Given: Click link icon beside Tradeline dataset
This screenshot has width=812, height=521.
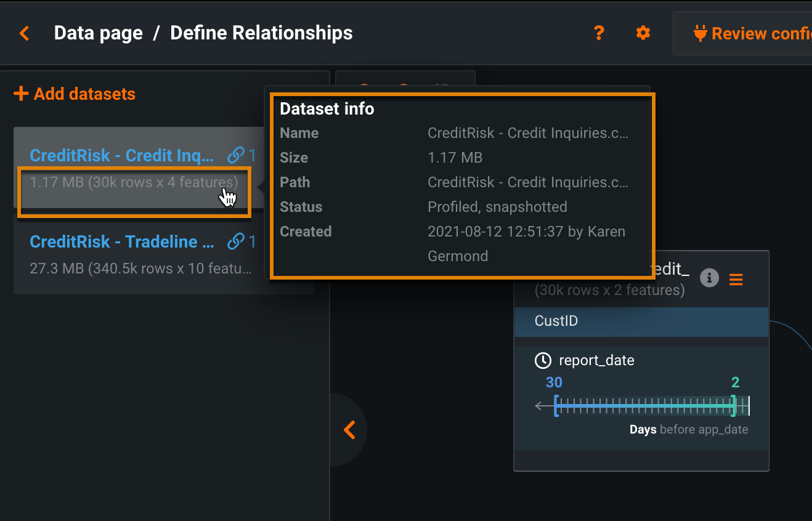Looking at the screenshot, I should tap(236, 241).
